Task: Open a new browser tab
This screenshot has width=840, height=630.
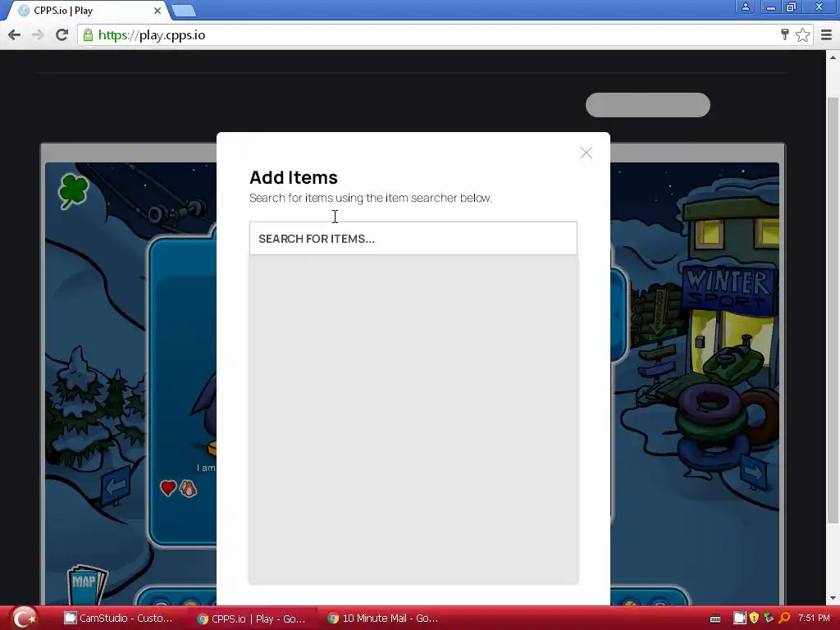Action: point(185,10)
